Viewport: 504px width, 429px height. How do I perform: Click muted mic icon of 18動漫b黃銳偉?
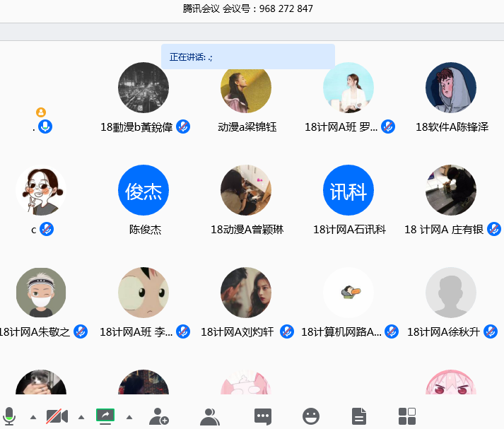pyautogui.click(x=183, y=127)
